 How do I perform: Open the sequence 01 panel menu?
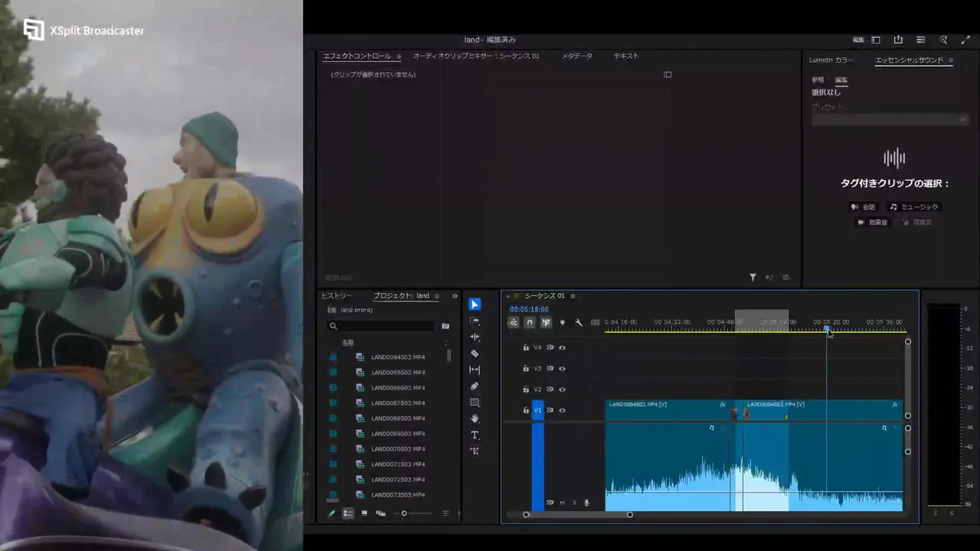click(573, 296)
